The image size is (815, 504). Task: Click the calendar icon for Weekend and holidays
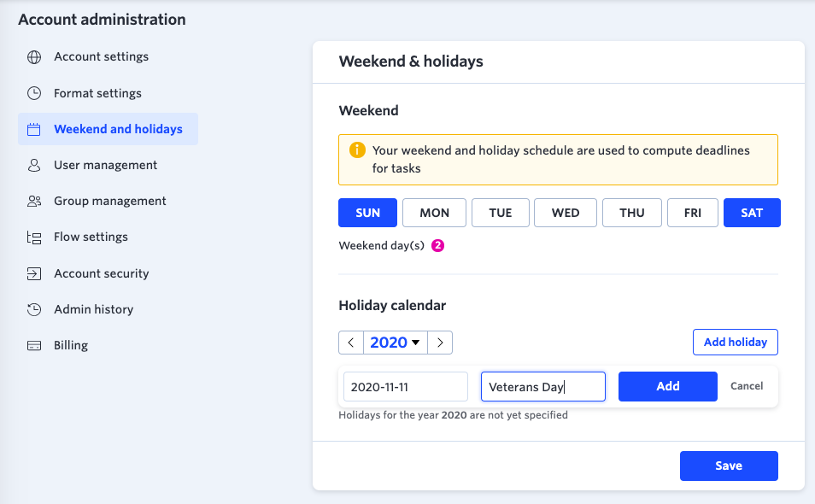tap(34, 129)
